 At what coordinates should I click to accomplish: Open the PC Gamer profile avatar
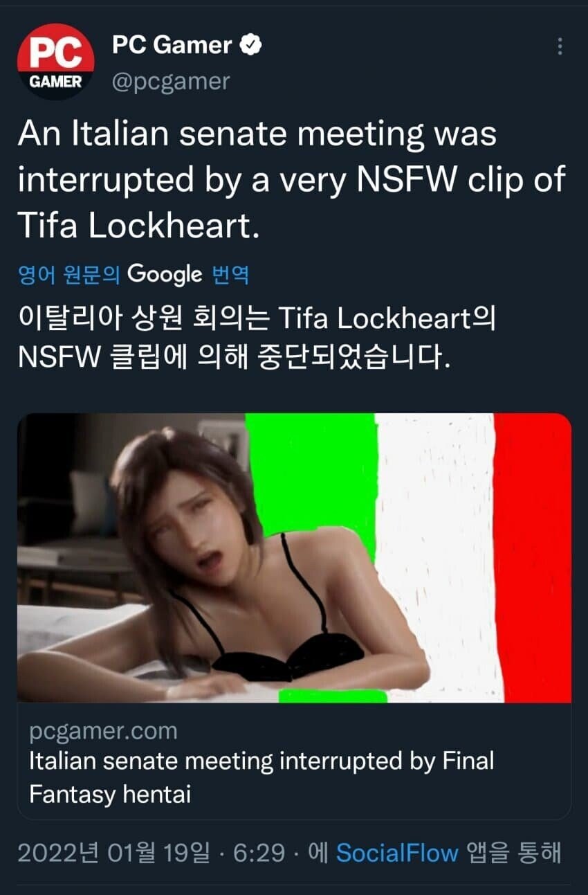coord(55,62)
